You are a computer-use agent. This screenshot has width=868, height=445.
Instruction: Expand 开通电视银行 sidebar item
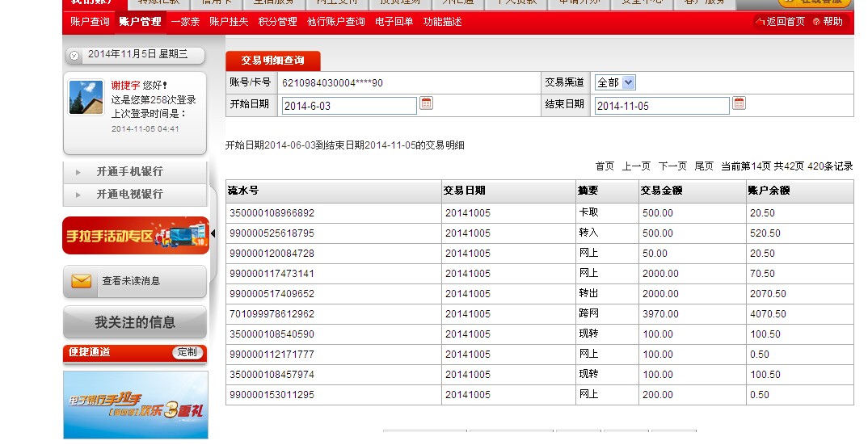pyautogui.click(x=129, y=195)
